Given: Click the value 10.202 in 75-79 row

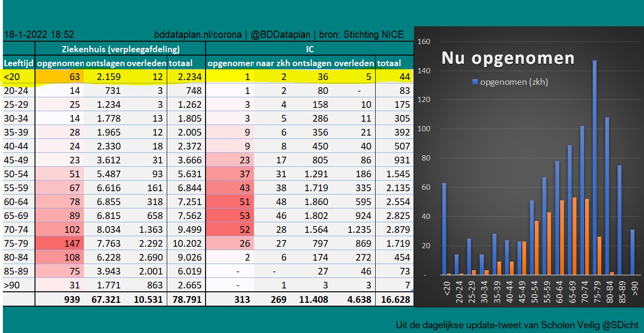Looking at the screenshot, I should pos(188,243).
